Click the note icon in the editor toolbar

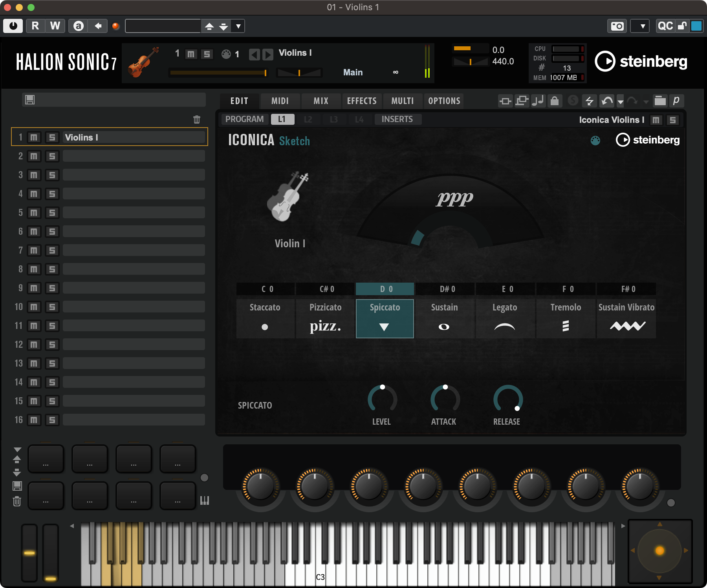point(538,101)
